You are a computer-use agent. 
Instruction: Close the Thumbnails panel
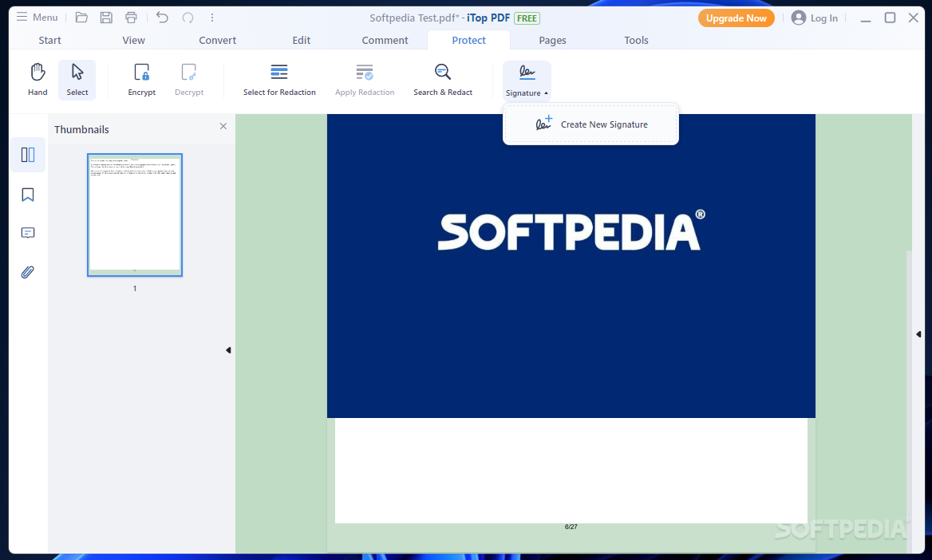[x=223, y=126]
